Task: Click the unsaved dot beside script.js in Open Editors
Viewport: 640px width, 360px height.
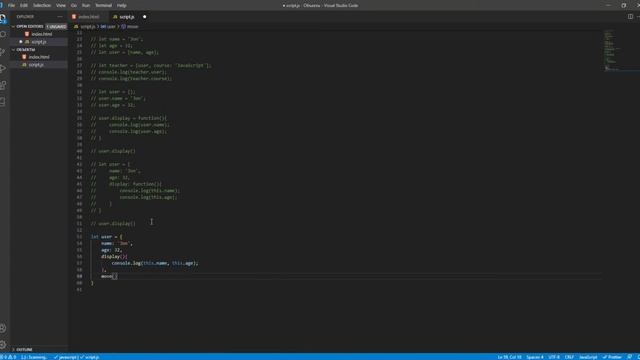Action: (x=21, y=42)
